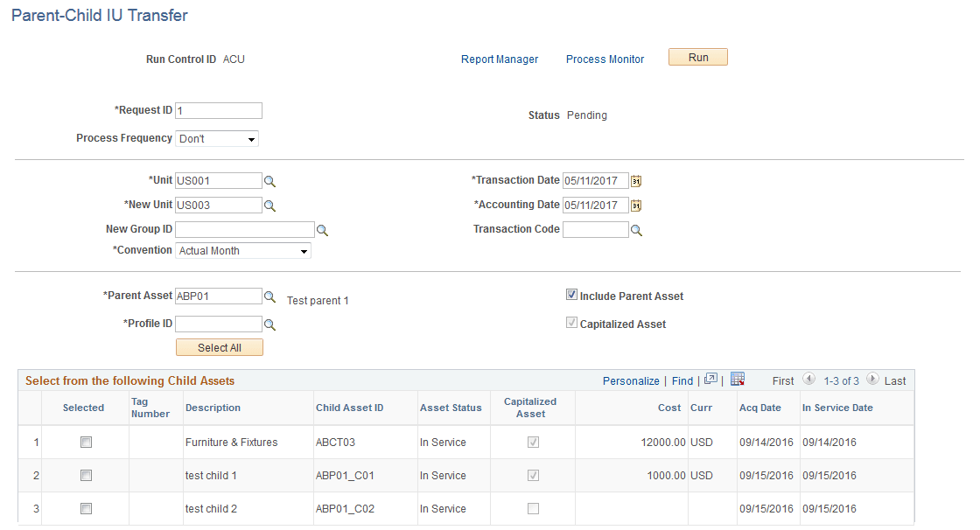Open the Transaction Date calendar picker
This screenshot has width=980, height=530.
(x=636, y=180)
